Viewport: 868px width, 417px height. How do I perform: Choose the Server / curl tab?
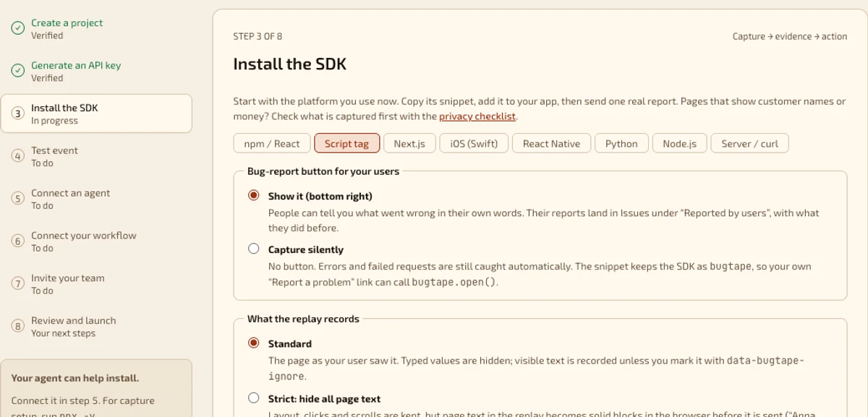click(749, 143)
